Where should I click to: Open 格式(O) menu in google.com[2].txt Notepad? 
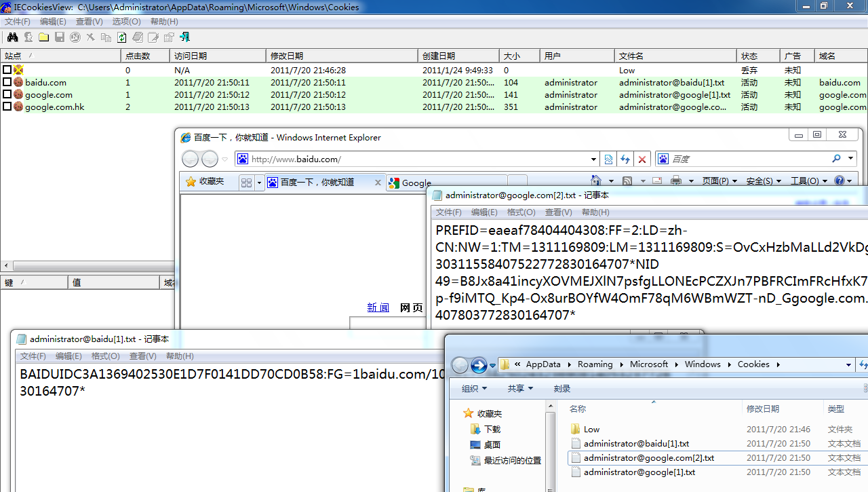pos(521,212)
